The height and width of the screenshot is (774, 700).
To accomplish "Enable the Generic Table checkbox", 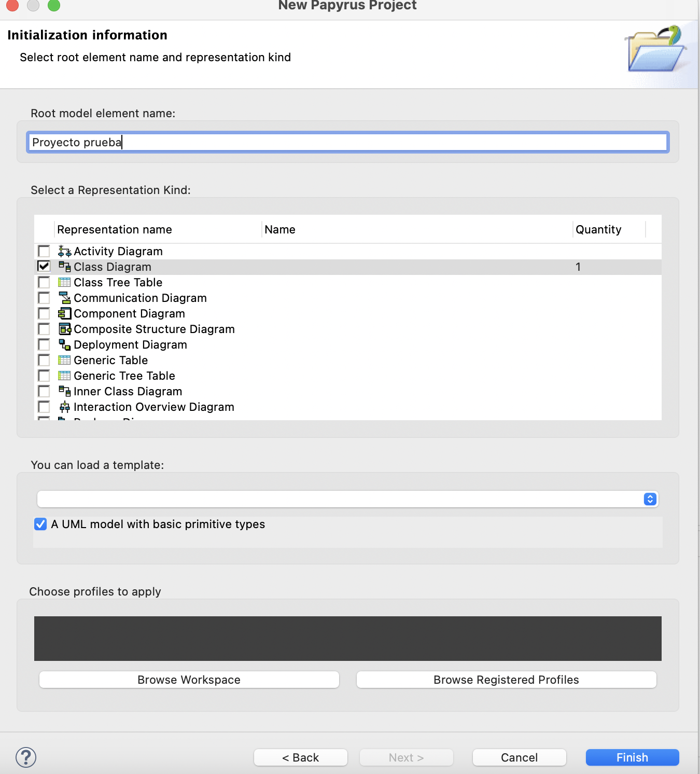I will point(44,360).
